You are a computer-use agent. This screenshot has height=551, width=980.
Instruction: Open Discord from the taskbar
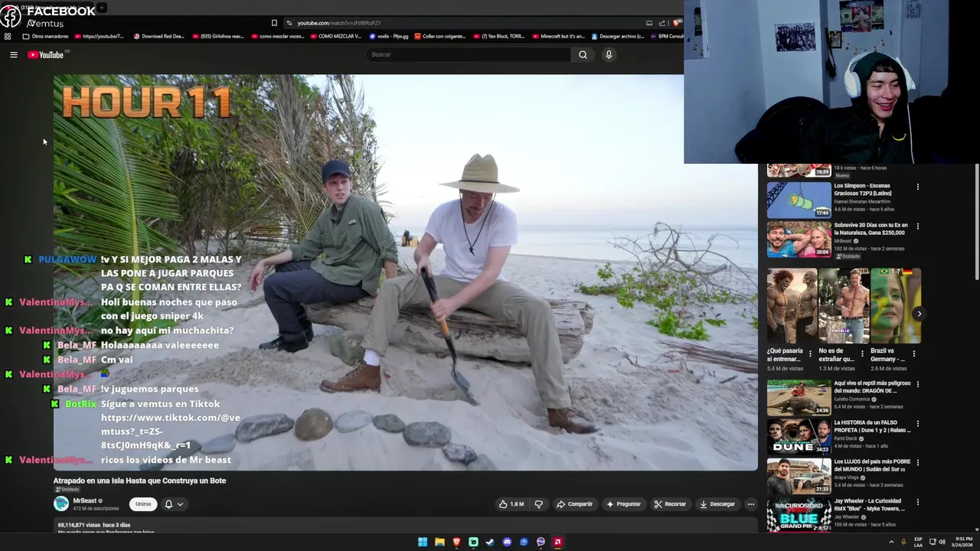(x=507, y=542)
